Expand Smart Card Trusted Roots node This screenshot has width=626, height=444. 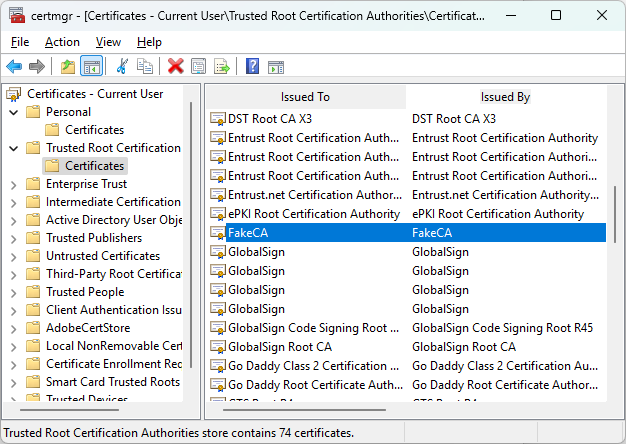pos(14,383)
